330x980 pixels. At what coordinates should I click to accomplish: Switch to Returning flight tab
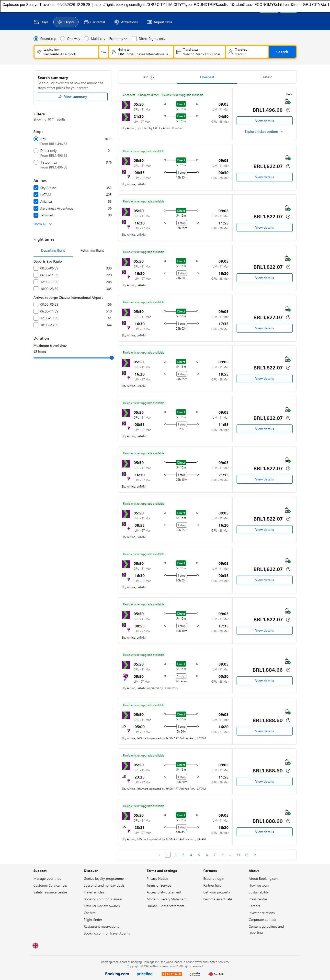click(x=92, y=251)
